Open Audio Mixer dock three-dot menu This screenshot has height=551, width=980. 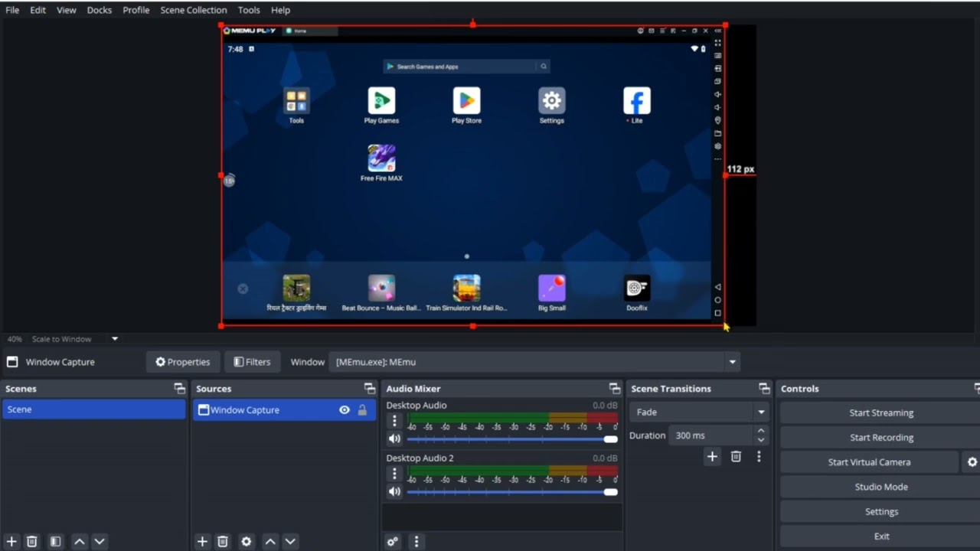point(416,541)
